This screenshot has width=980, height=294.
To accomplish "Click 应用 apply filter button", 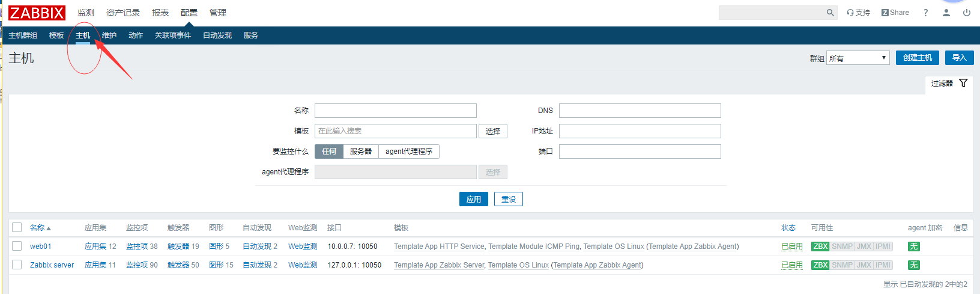I will tap(474, 200).
